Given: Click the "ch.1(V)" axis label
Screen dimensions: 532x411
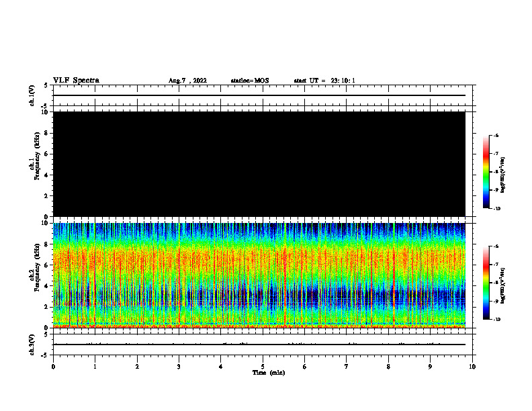Looking at the screenshot, I should click(32, 95).
